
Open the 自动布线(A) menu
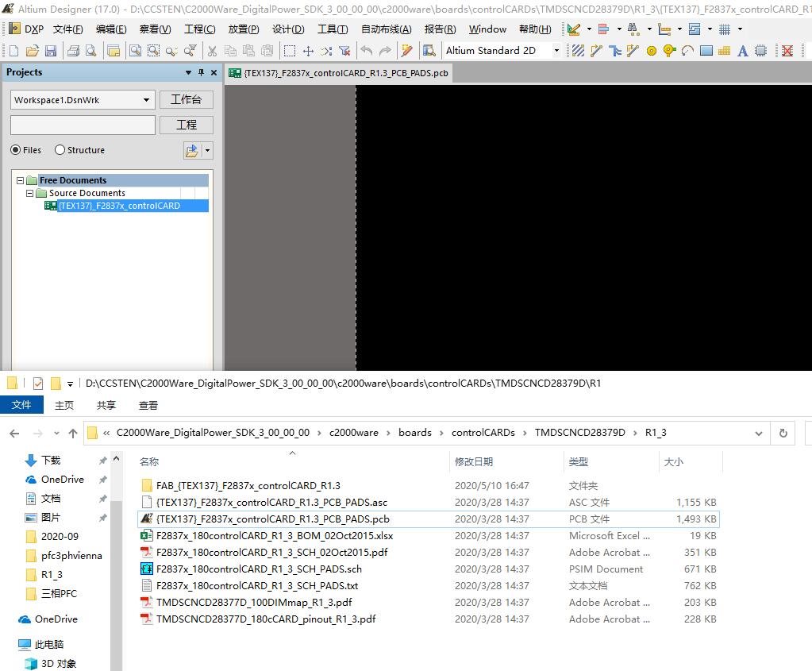[x=387, y=29]
